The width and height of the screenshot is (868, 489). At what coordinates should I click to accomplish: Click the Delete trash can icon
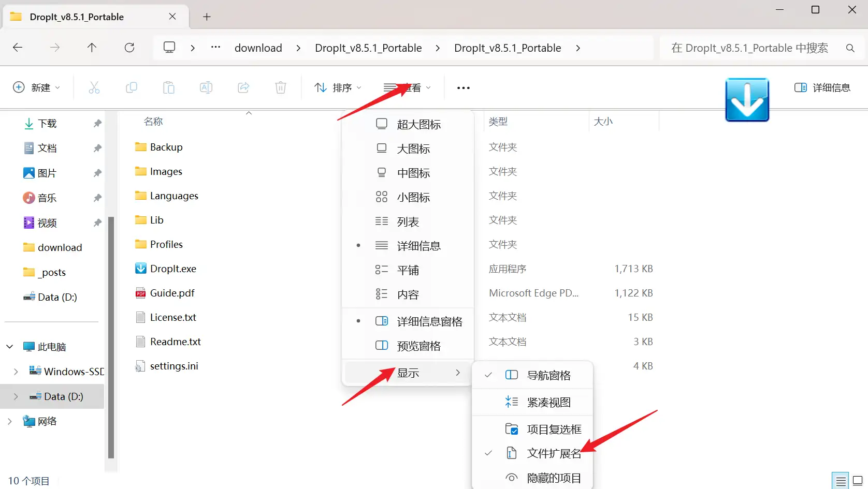[280, 88]
